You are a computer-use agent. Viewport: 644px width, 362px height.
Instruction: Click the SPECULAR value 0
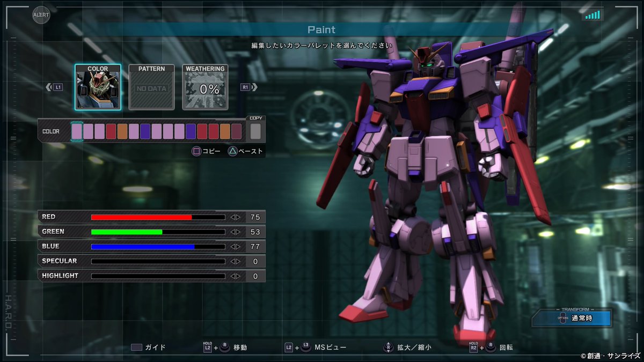(255, 261)
